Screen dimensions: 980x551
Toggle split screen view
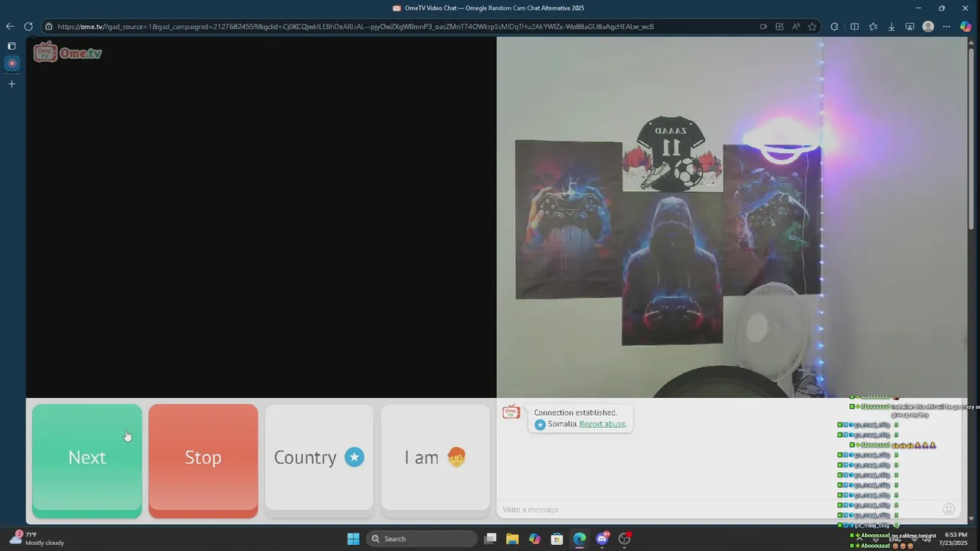click(x=854, y=27)
